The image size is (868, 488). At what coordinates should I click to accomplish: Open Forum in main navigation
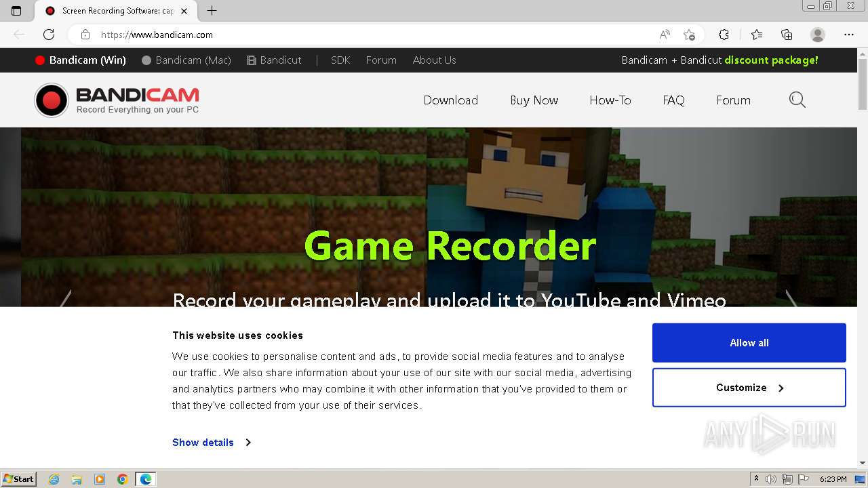[733, 100]
